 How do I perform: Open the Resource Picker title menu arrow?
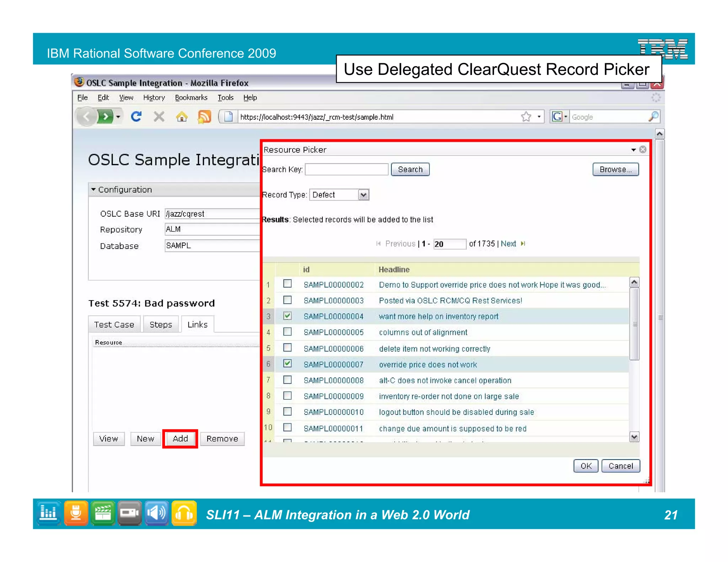click(633, 150)
